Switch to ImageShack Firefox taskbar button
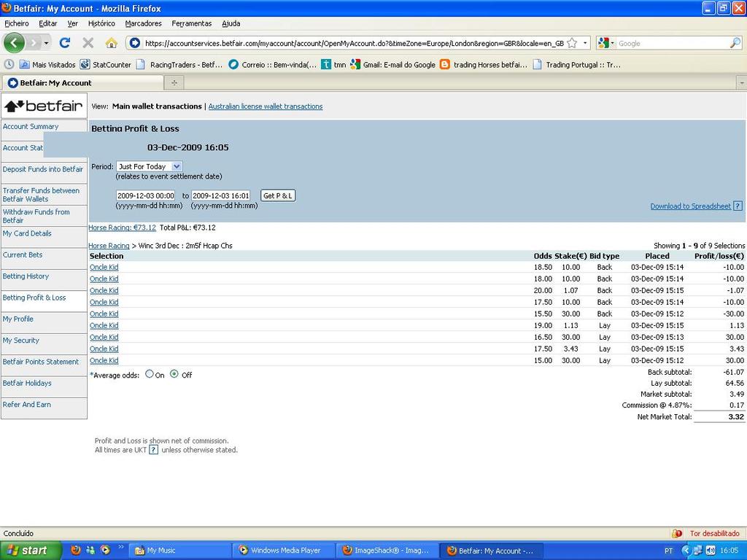The height and width of the screenshot is (560, 747). point(387,551)
